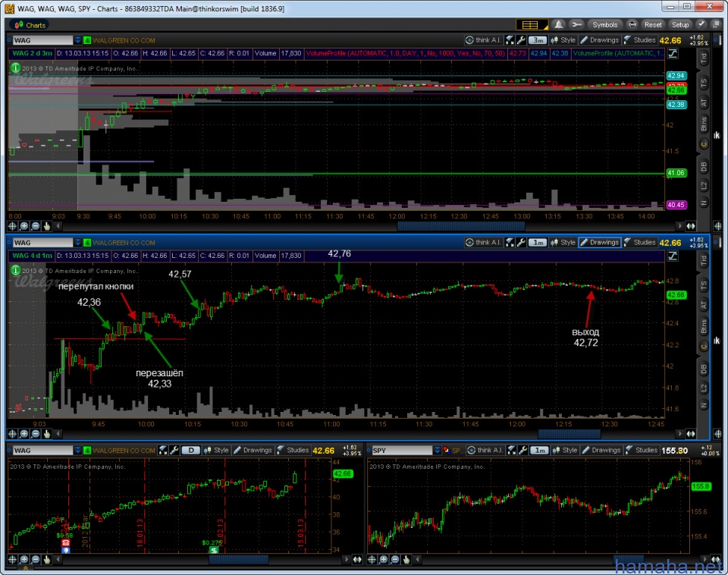Open chart settings wrench on 3m chart
The height and width of the screenshot is (575, 728).
click(x=521, y=40)
